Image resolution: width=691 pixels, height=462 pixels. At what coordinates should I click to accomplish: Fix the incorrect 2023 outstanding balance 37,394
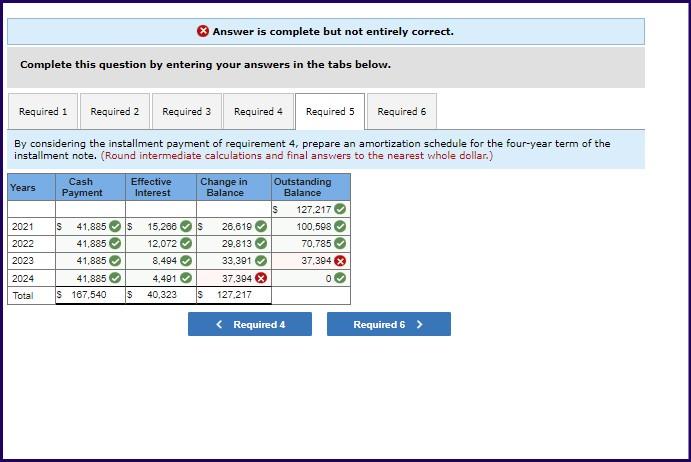311,261
